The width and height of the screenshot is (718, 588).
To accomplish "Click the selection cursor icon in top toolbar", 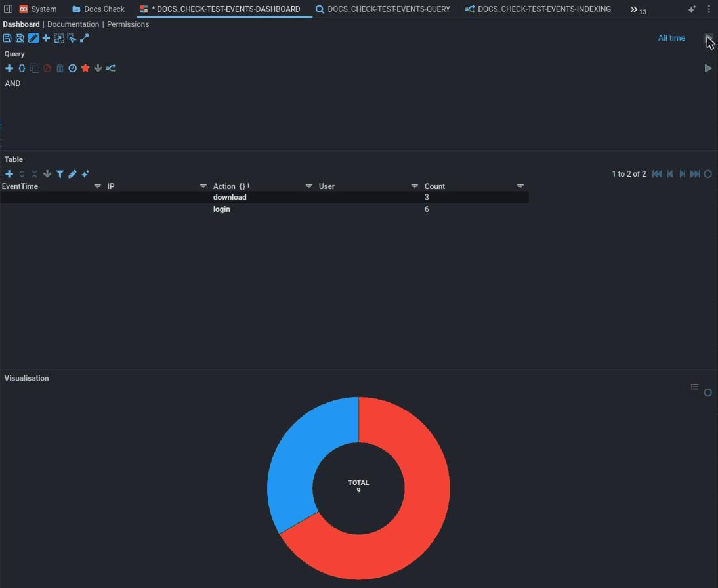I will [72, 39].
